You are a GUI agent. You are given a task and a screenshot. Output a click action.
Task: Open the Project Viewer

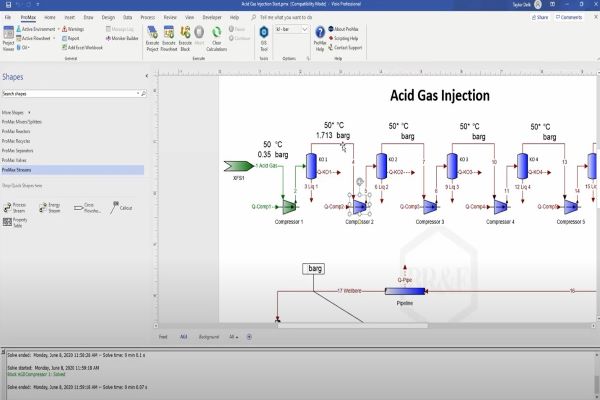8,38
